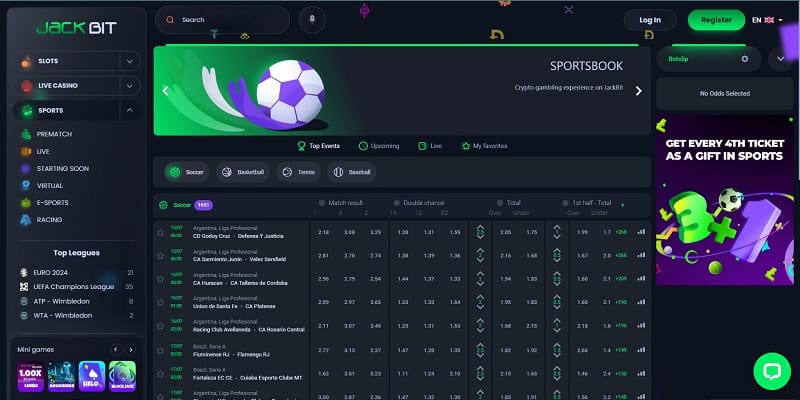
Task: Open the EN language dropdown
Action: tap(767, 20)
